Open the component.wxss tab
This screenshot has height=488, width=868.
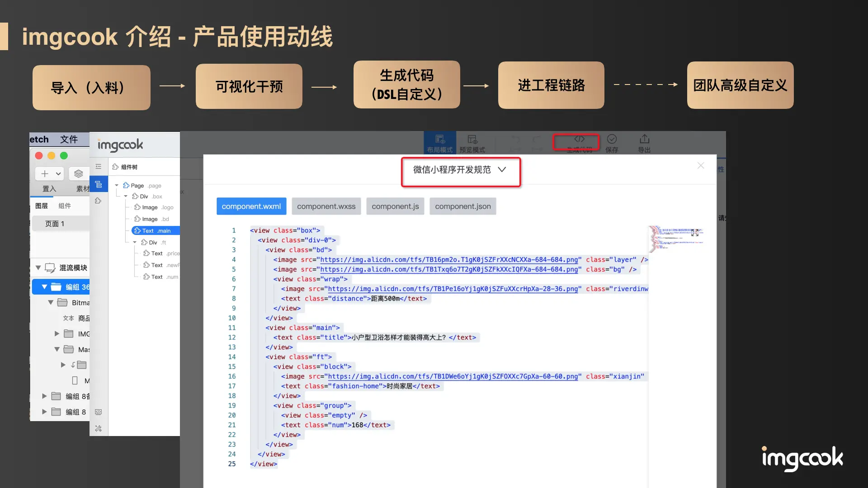[326, 206]
